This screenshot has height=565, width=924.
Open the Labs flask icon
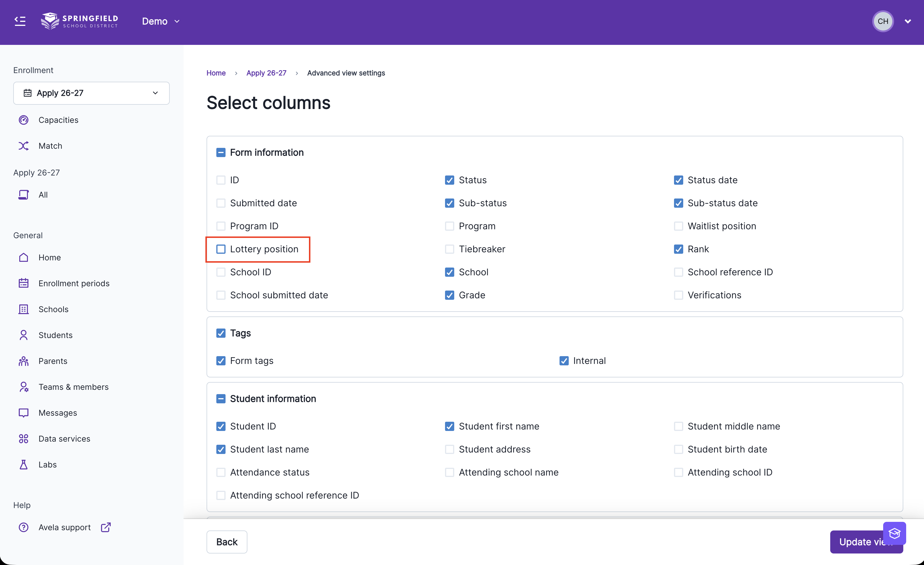click(24, 465)
